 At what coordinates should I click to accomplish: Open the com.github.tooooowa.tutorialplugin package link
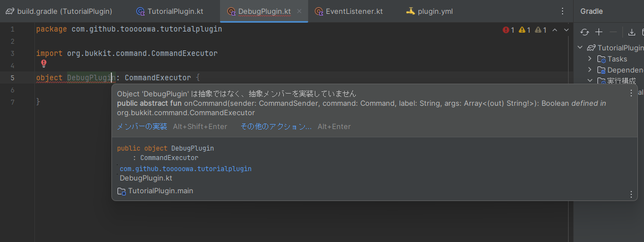click(x=186, y=168)
